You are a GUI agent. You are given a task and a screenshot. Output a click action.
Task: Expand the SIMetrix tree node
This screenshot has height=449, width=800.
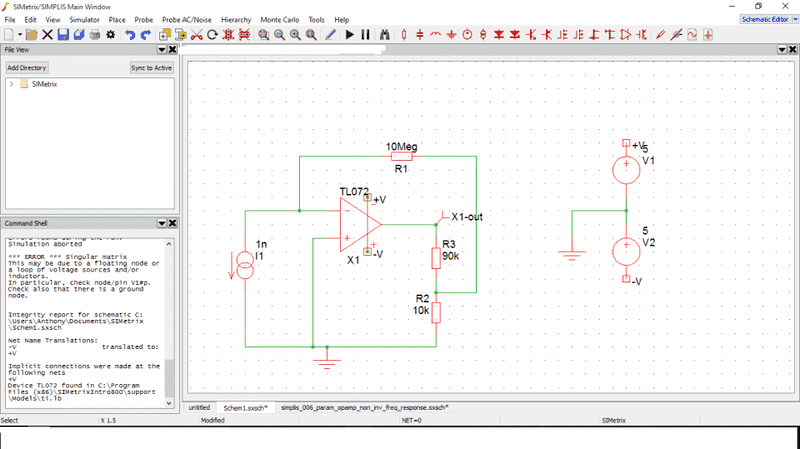pyautogui.click(x=11, y=84)
